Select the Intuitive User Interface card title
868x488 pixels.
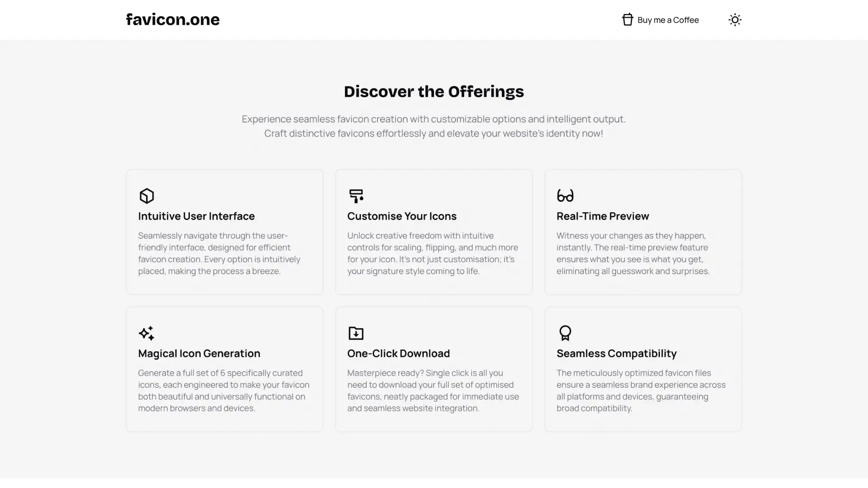pyautogui.click(x=196, y=216)
